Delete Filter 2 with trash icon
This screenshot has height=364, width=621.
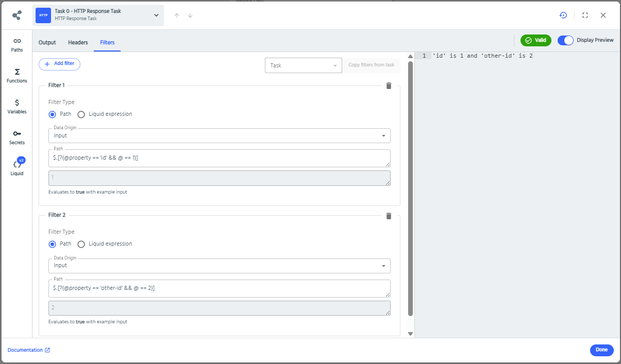pyautogui.click(x=389, y=216)
